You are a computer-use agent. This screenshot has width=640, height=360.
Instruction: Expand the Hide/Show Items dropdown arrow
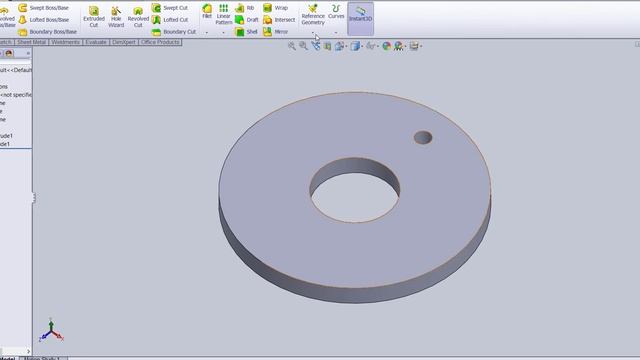pyautogui.click(x=378, y=47)
